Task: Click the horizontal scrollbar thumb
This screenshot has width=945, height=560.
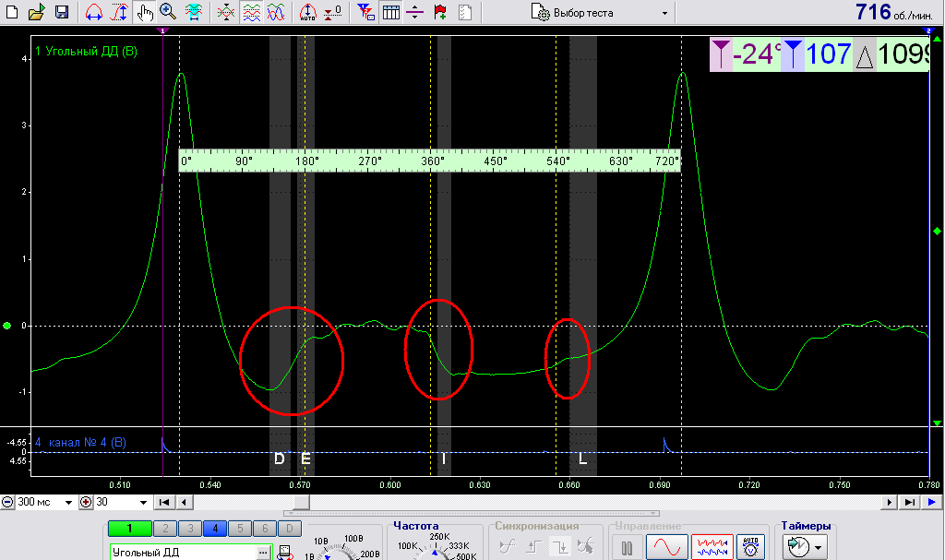Action: pos(301,502)
